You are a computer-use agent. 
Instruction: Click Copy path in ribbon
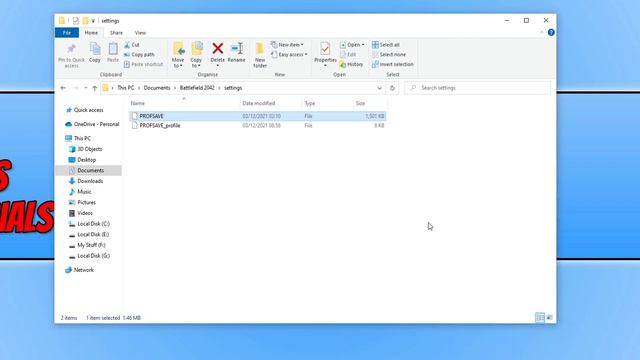(139, 55)
